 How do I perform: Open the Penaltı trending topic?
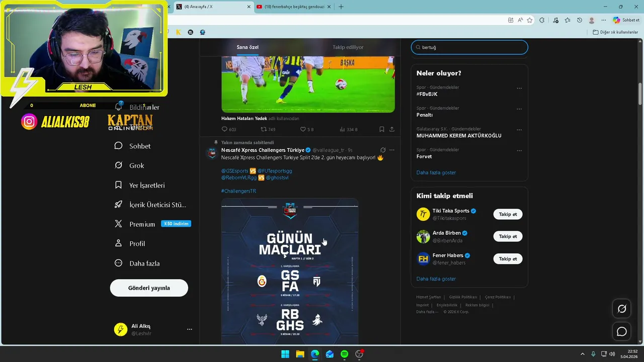(425, 115)
